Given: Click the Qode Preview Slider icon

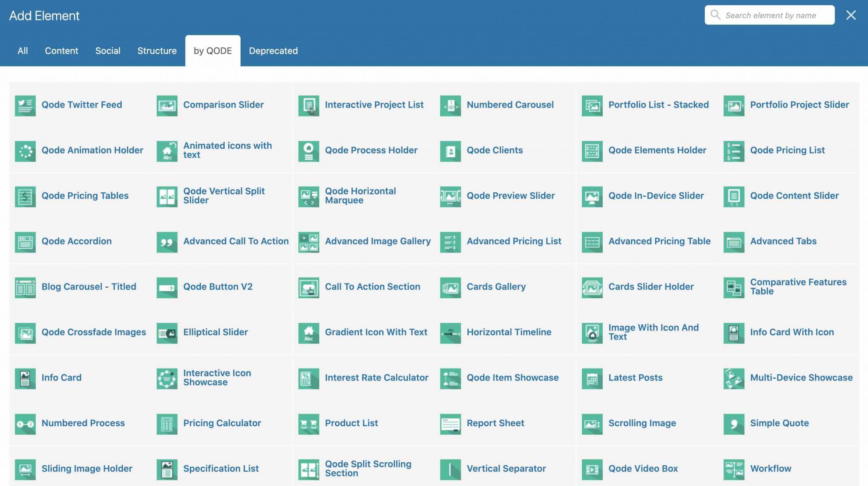Looking at the screenshot, I should coord(451,197).
